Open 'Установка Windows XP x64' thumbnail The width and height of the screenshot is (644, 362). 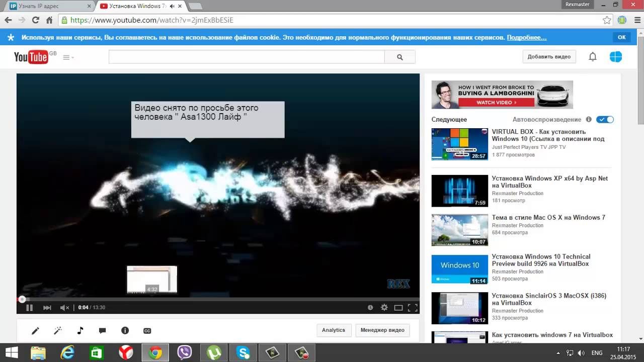(460, 191)
